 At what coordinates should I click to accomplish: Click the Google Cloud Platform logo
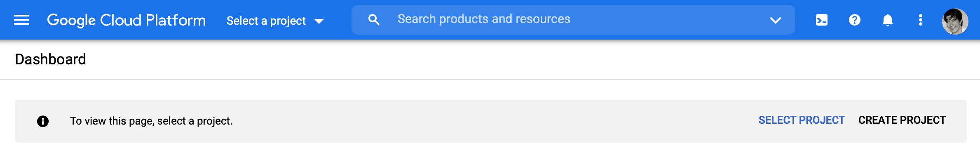click(126, 20)
